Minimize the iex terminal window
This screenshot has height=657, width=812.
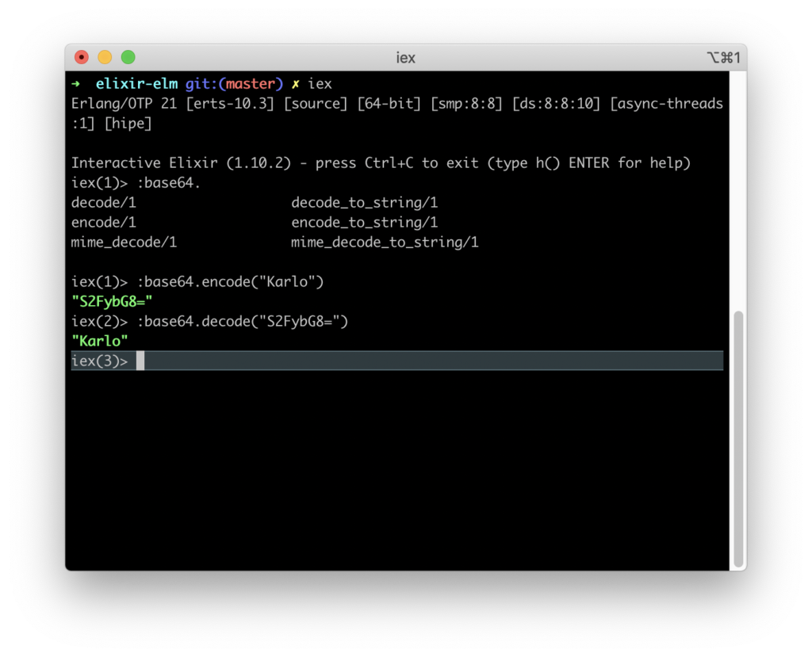tap(105, 57)
